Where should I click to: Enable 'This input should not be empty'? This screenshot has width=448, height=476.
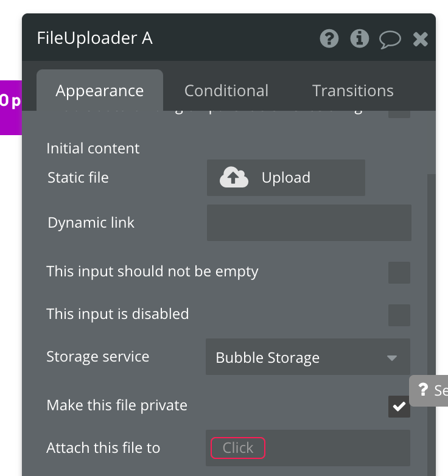pos(399,273)
